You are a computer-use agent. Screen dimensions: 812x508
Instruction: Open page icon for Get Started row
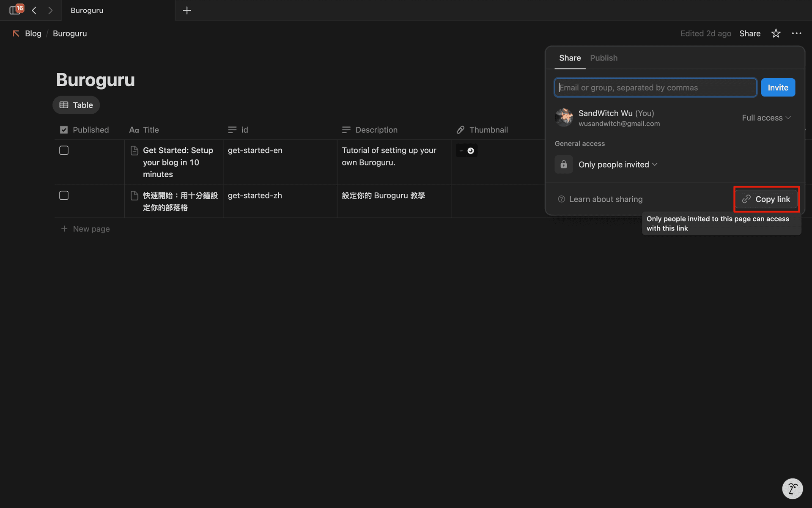tap(134, 151)
